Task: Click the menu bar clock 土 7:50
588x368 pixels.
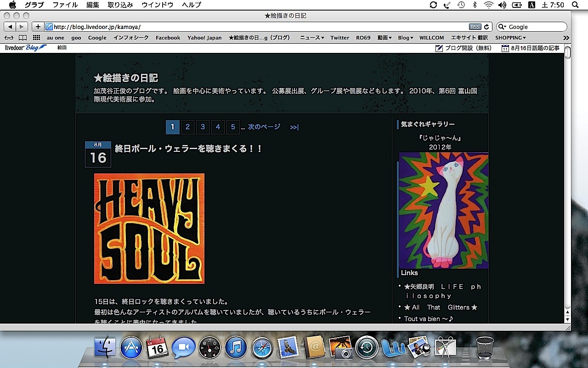Action: tap(553, 5)
